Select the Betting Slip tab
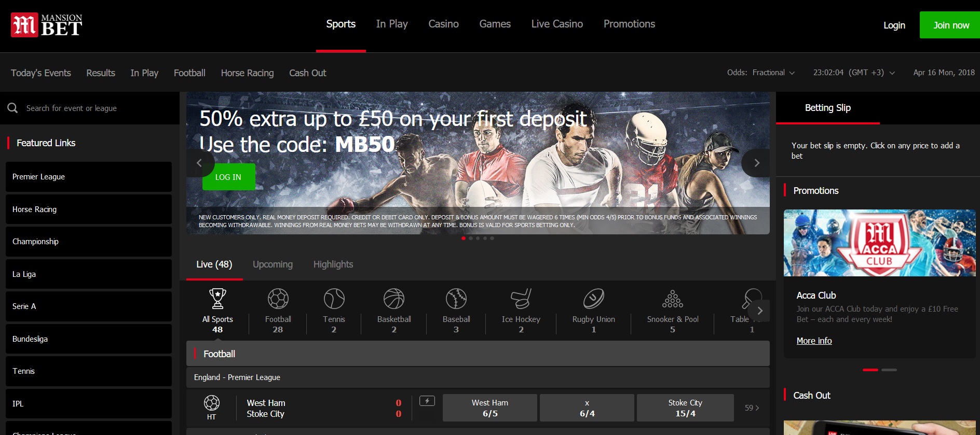 pos(828,108)
